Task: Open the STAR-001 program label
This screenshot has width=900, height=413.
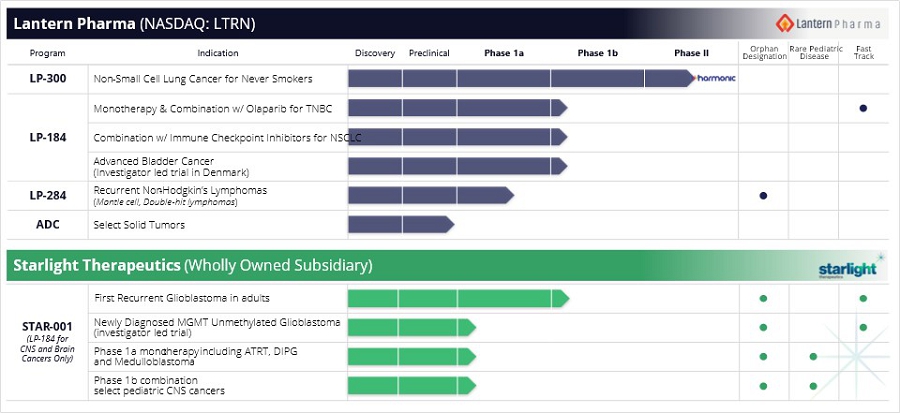Action: [x=48, y=326]
